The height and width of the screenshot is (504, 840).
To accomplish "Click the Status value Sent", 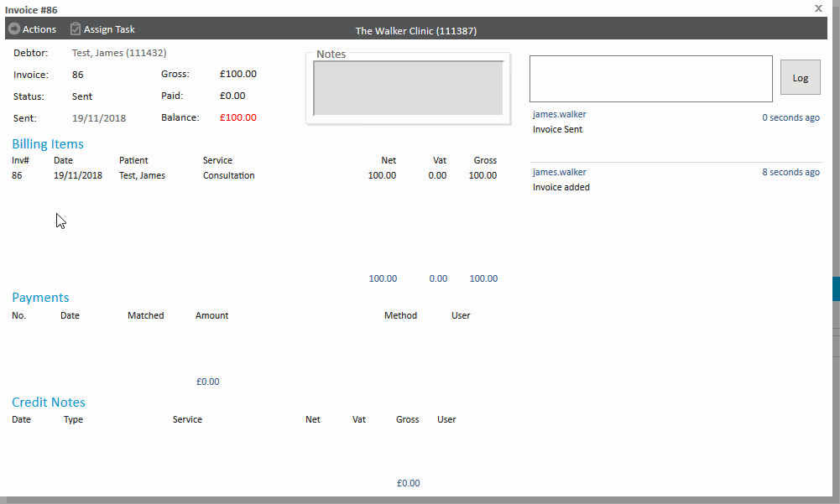I will click(x=82, y=96).
